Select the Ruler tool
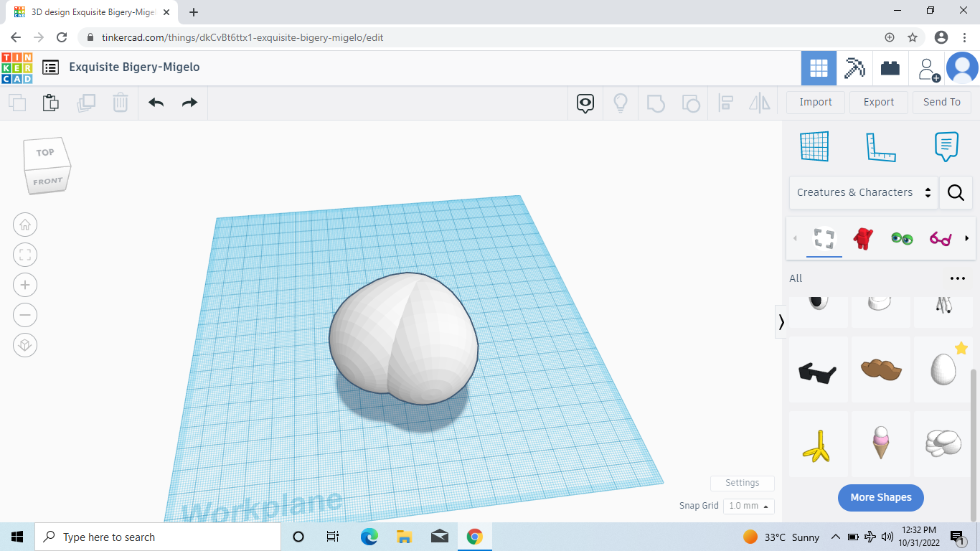980x551 pixels. point(881,146)
